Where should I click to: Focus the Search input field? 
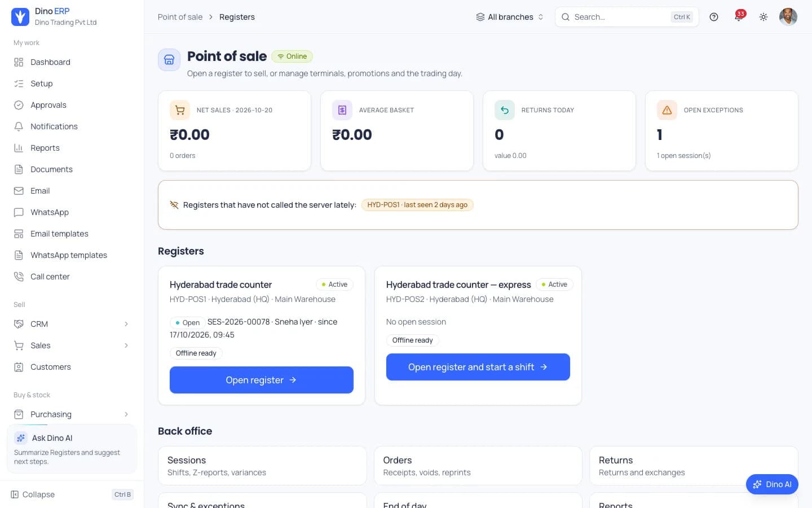(x=627, y=17)
